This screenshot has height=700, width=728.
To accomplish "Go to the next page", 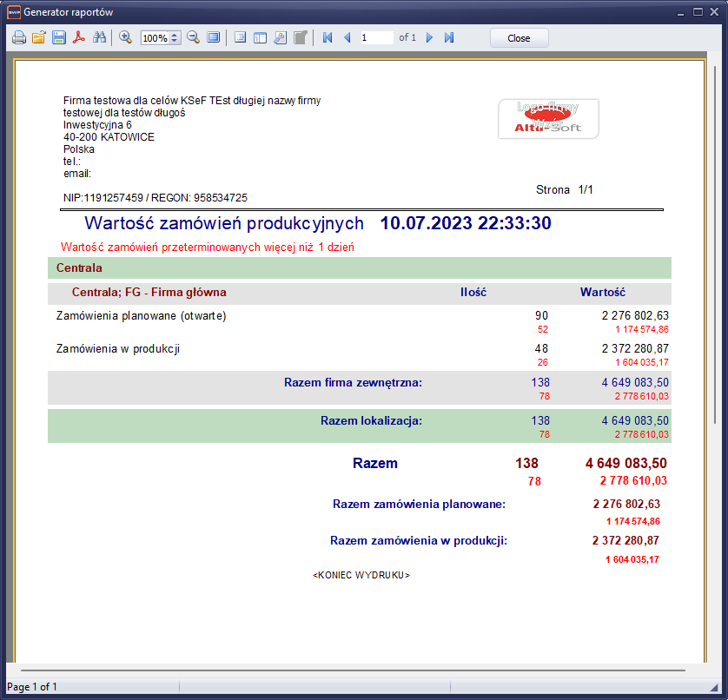I will point(429,38).
